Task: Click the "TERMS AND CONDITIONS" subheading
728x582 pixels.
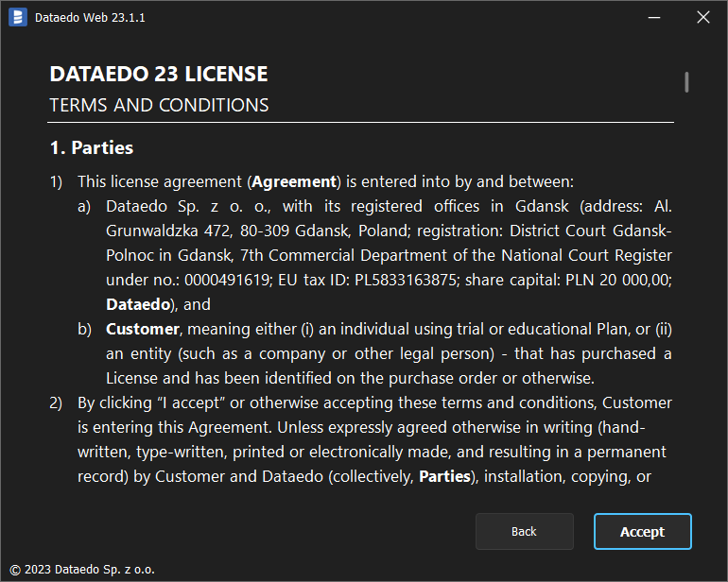Action: [159, 105]
